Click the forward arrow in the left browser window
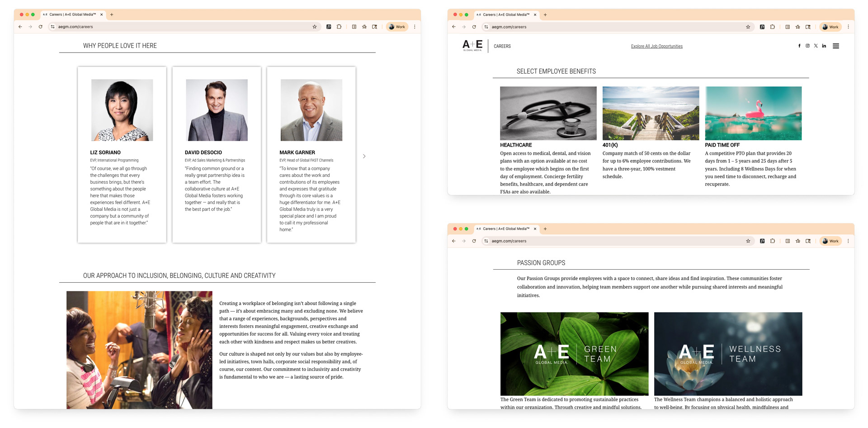 [30, 27]
